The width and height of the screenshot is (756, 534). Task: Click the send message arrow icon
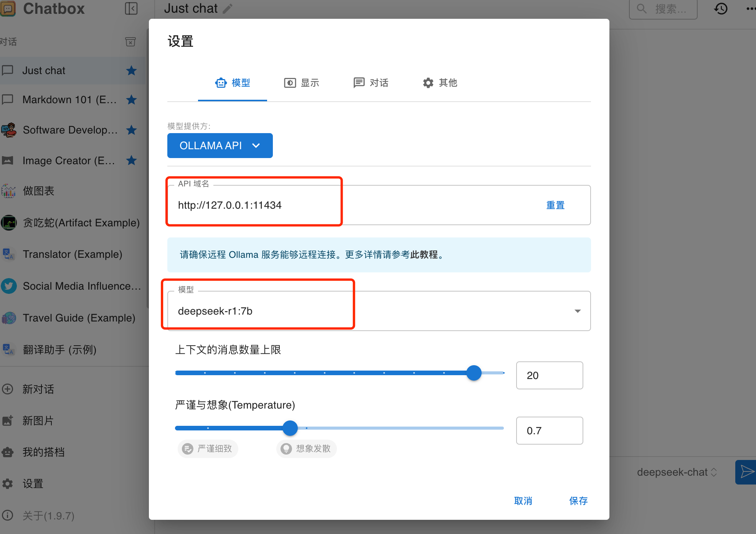point(746,472)
